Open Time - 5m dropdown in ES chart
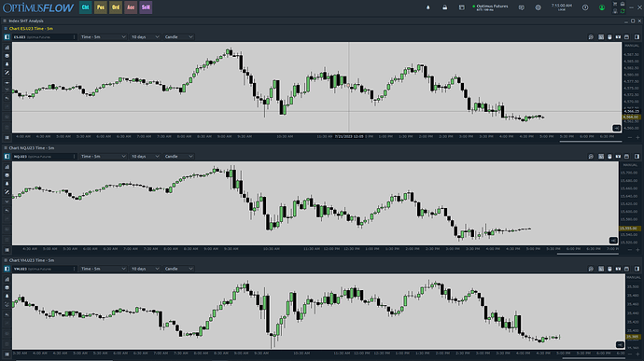The height and width of the screenshot is (361, 644). click(103, 37)
